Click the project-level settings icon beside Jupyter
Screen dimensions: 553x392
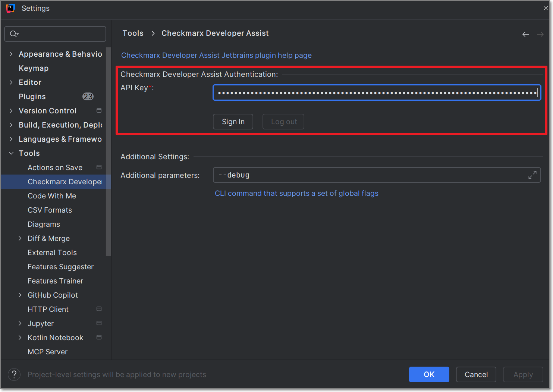(99, 323)
